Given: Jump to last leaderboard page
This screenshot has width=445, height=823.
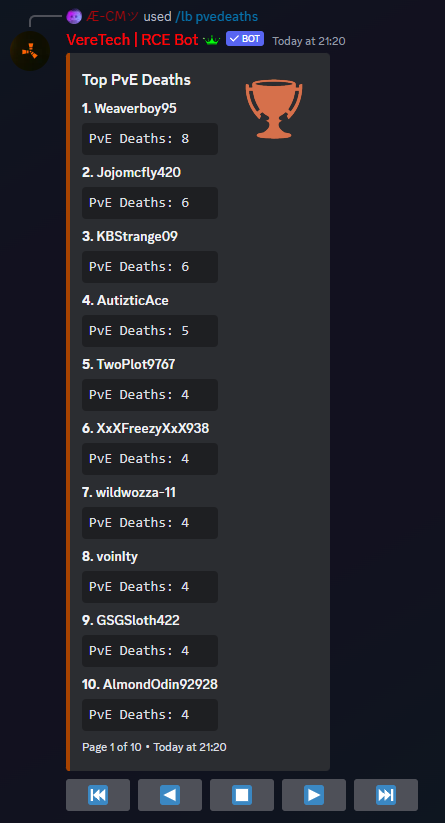Looking at the screenshot, I should pyautogui.click(x=386, y=795).
